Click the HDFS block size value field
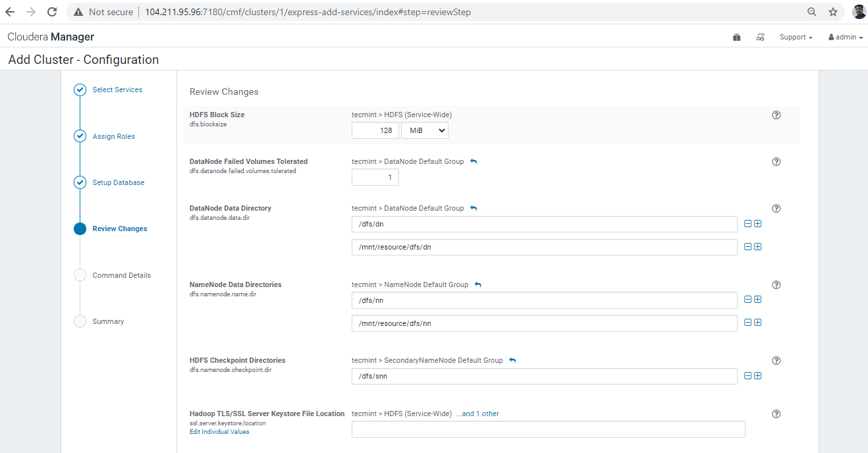The image size is (868, 453). (x=375, y=130)
